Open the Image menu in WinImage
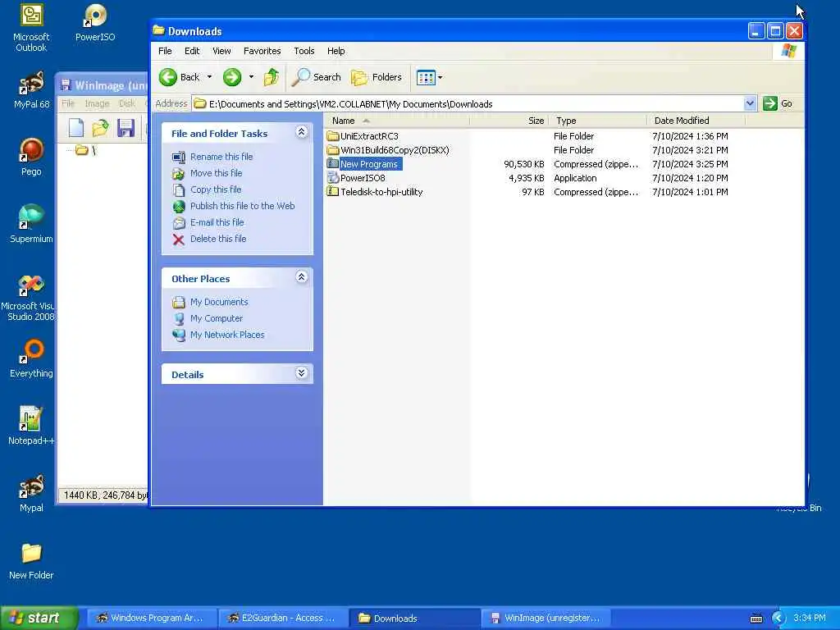 click(x=97, y=103)
